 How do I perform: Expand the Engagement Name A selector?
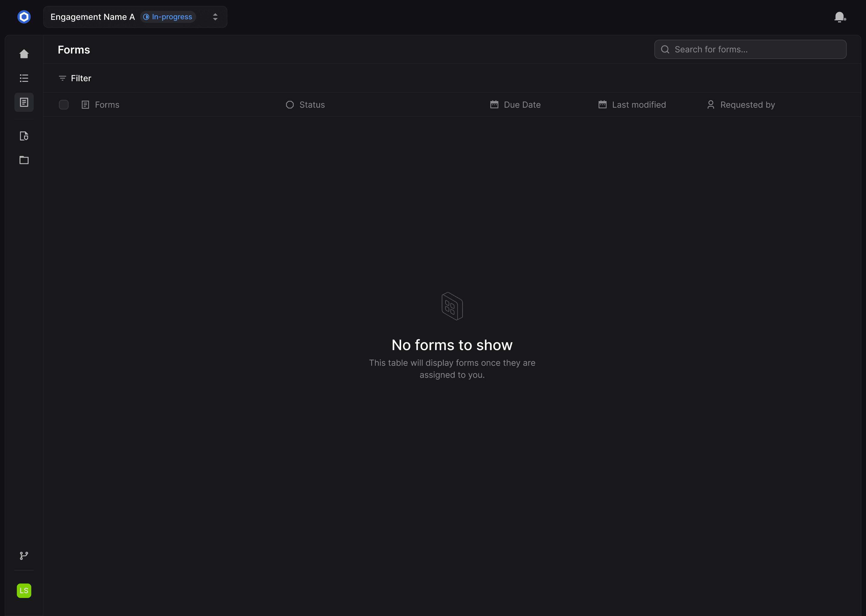(135, 17)
